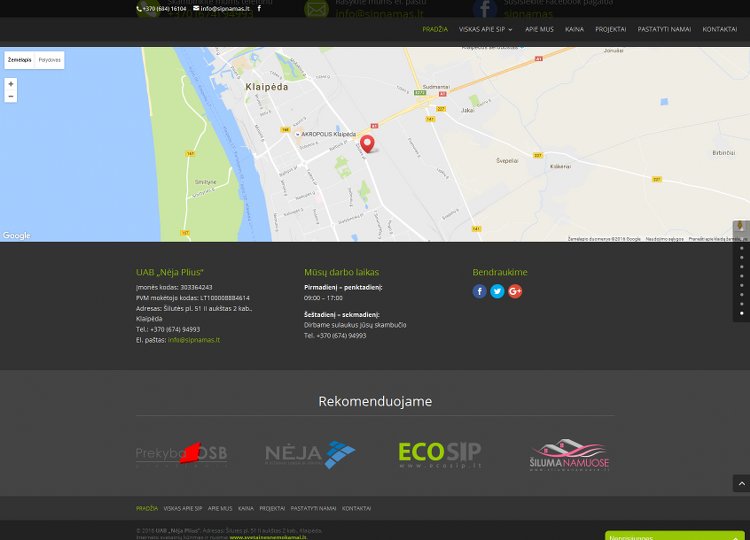This screenshot has height=540, width=750.
Task: Open the PROJEKTAI menu item
Action: tap(610, 29)
